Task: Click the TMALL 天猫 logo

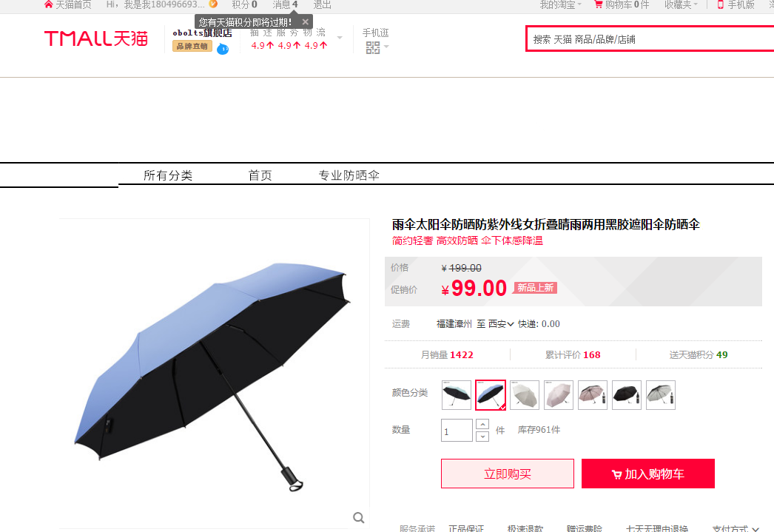Action: pos(96,38)
